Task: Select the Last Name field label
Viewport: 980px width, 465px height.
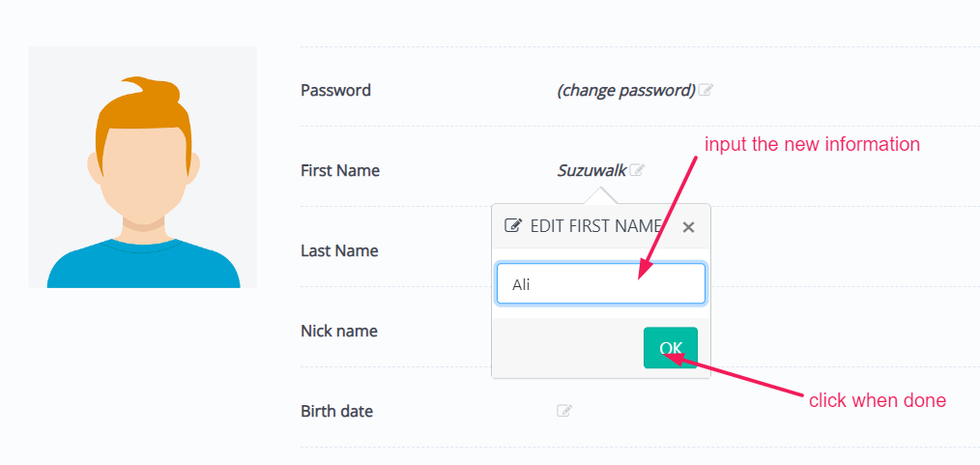Action: [x=339, y=251]
